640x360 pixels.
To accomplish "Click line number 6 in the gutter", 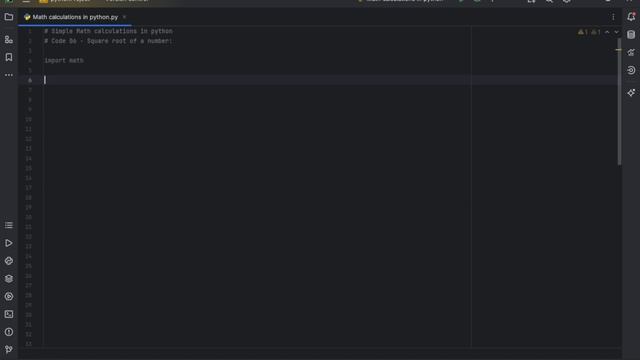I will pos(30,80).
